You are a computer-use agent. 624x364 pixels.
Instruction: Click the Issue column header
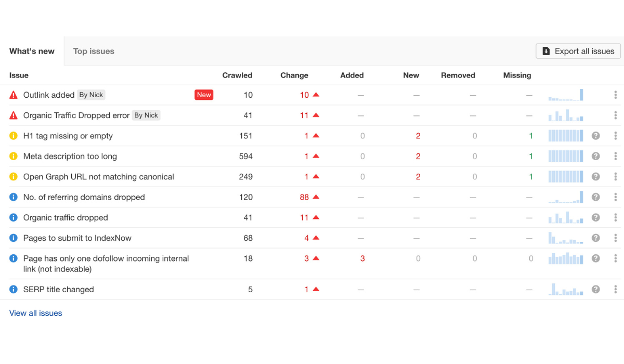pyautogui.click(x=19, y=75)
